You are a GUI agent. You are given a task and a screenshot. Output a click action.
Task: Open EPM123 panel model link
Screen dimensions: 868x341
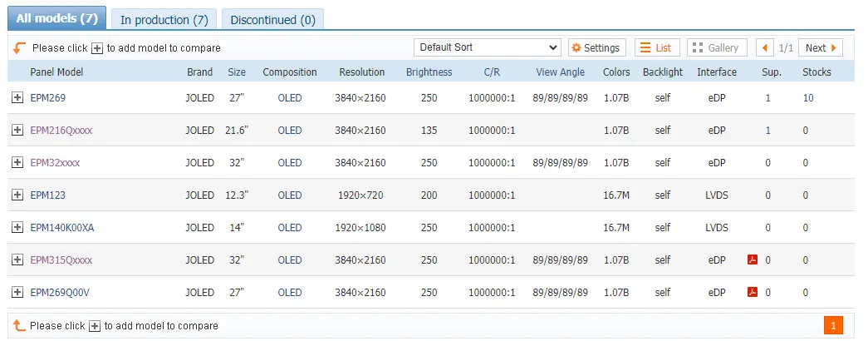tap(47, 195)
